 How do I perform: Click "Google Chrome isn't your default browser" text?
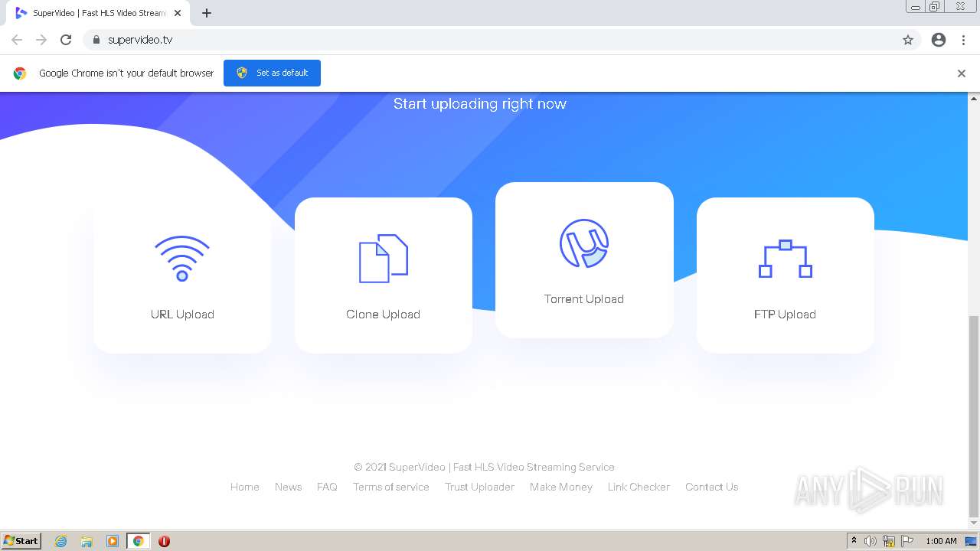coord(126,73)
